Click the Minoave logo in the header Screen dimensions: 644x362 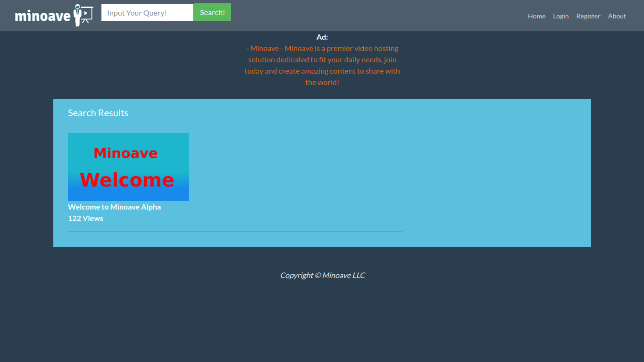(54, 15)
